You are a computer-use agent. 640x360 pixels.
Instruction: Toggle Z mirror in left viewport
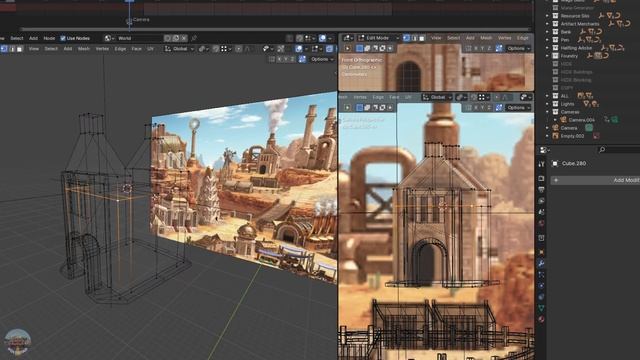pos(292,59)
